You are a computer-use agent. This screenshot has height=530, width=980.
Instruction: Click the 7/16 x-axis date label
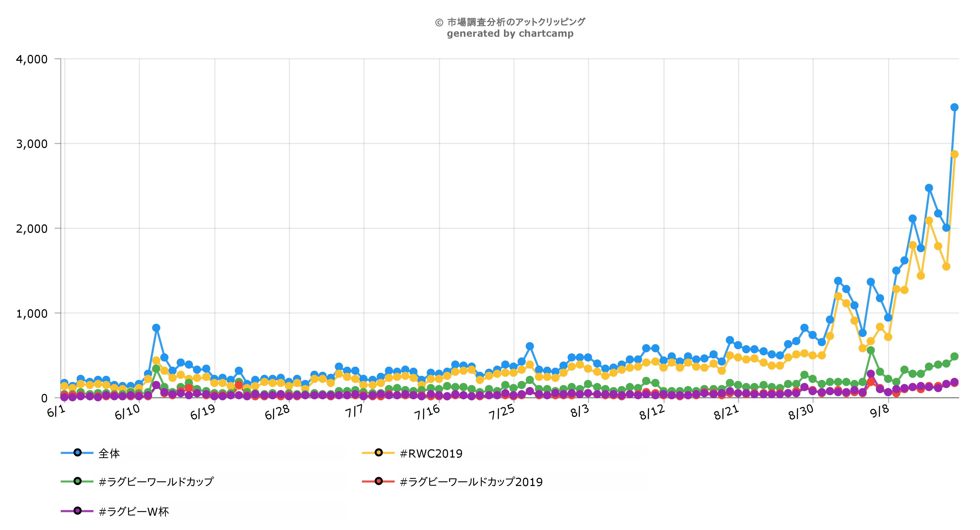tap(427, 412)
